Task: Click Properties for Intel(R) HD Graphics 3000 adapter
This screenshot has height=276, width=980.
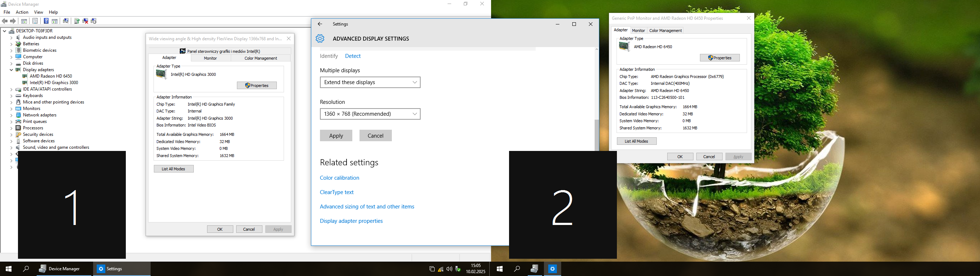Action: 257,86
